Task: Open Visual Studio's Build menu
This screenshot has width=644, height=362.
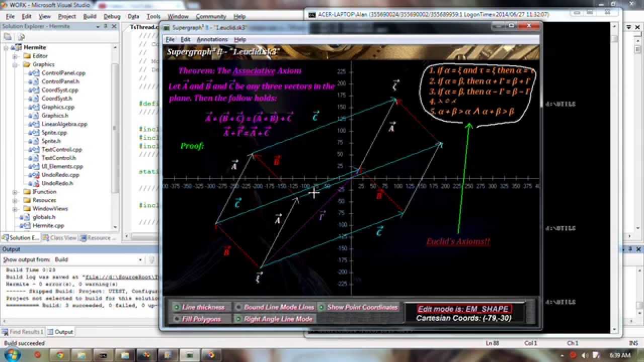Action: 90,17
